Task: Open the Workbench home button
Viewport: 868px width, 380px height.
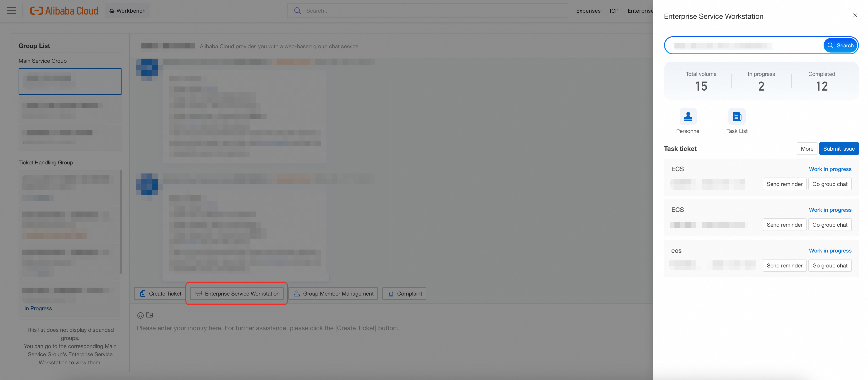Action: [127, 11]
